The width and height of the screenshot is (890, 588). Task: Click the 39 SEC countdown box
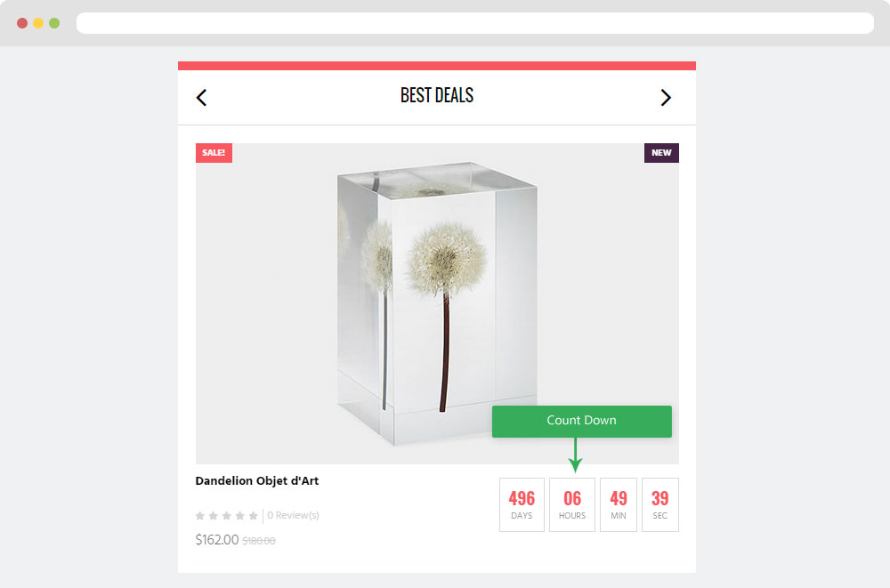click(x=660, y=504)
